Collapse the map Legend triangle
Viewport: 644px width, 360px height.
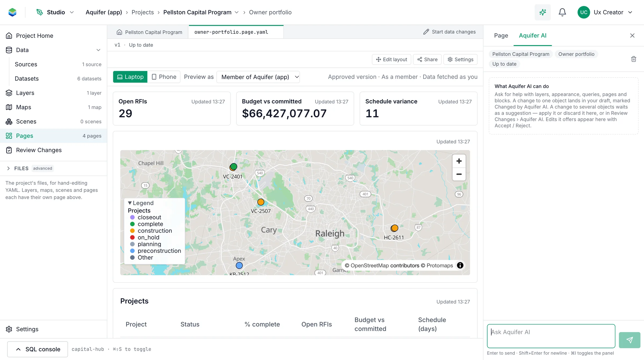pos(130,203)
